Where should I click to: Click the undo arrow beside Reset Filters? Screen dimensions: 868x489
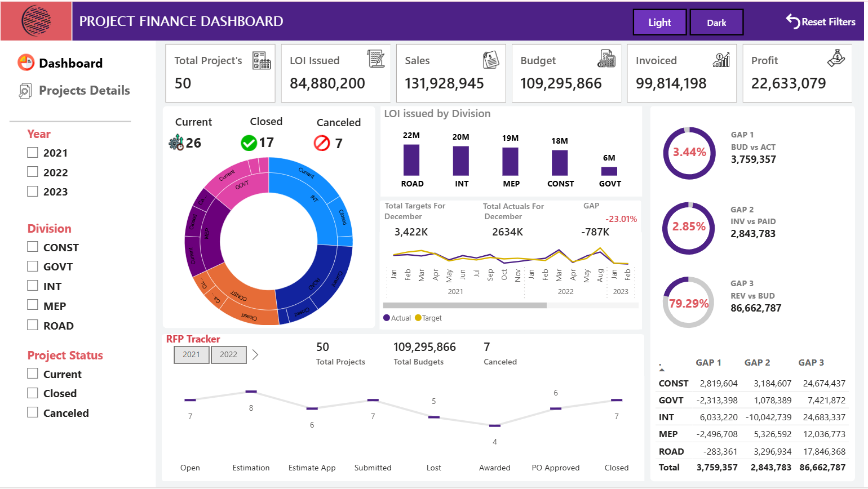point(792,21)
